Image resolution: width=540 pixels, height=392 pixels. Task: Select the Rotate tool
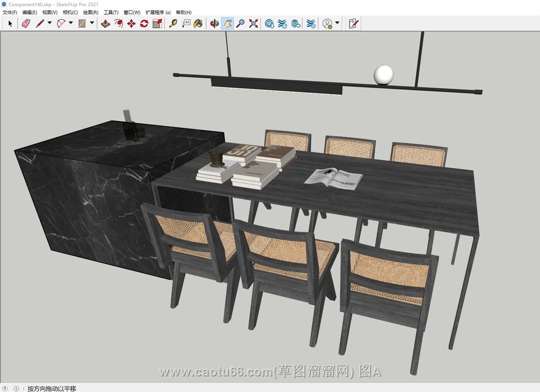pyautogui.click(x=144, y=23)
